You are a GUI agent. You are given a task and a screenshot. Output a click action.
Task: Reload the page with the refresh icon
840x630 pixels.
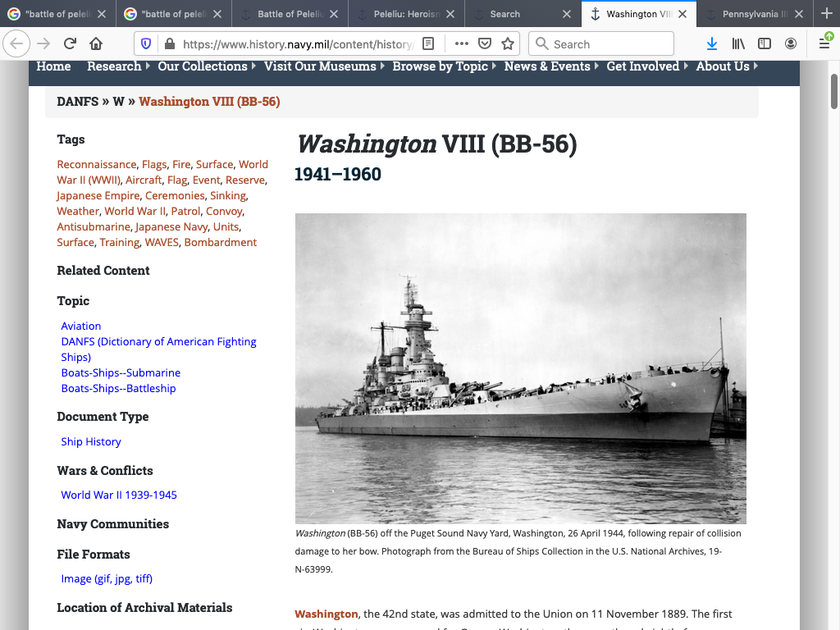tap(70, 44)
